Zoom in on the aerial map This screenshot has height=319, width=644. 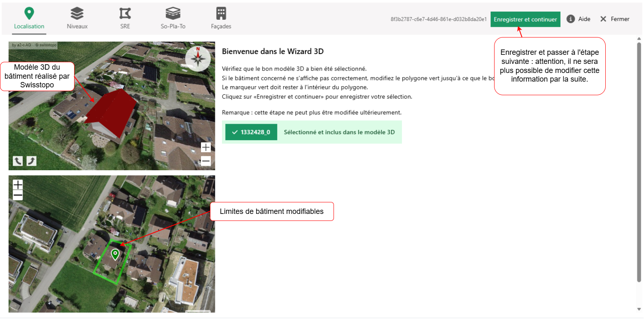pyautogui.click(x=18, y=184)
